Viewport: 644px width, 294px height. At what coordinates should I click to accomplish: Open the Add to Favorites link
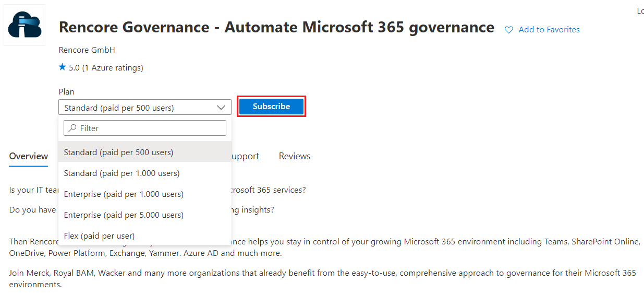pos(549,30)
